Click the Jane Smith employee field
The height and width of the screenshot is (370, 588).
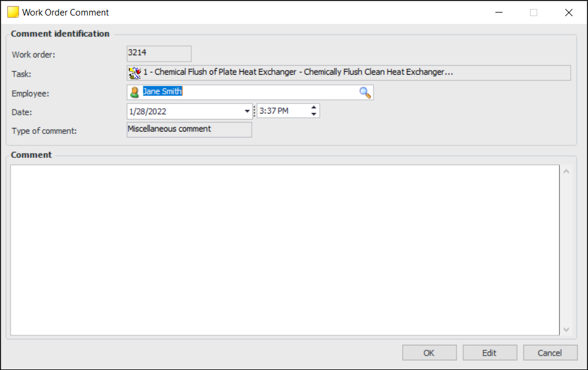pos(250,92)
